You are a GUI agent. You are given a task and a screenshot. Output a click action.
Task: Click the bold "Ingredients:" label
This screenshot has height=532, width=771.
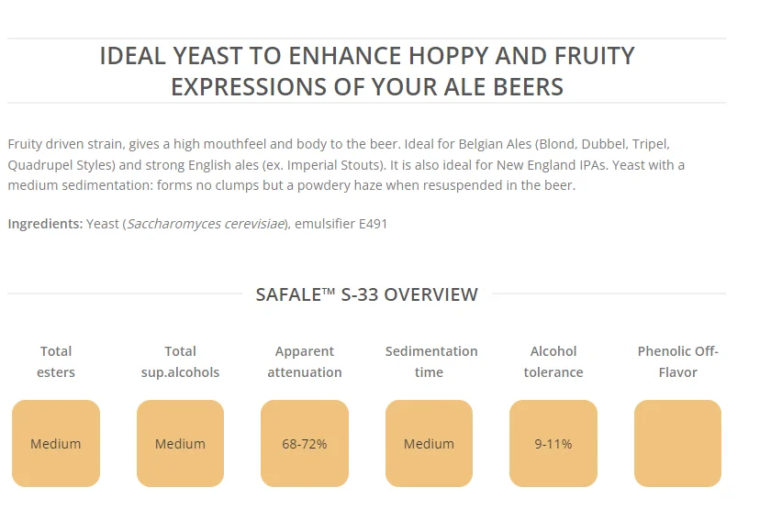pyautogui.click(x=45, y=224)
